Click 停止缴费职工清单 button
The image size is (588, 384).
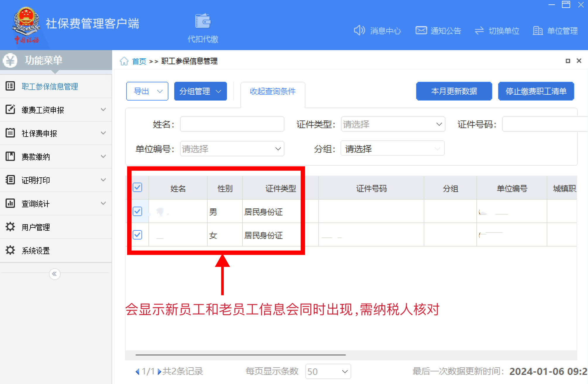(x=536, y=91)
